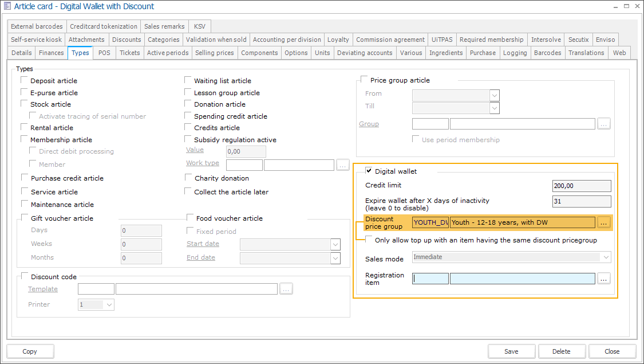Open the Selling prices tab

[214, 53]
